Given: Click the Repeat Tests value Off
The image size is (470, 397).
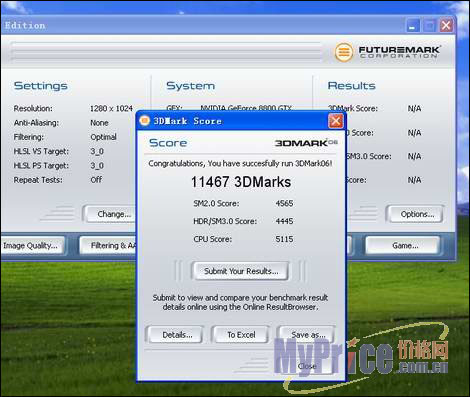Looking at the screenshot, I should click(x=96, y=180).
